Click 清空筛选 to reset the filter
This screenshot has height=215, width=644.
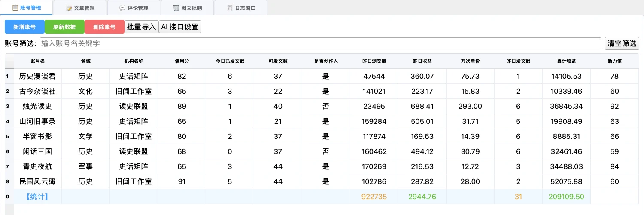[622, 43]
